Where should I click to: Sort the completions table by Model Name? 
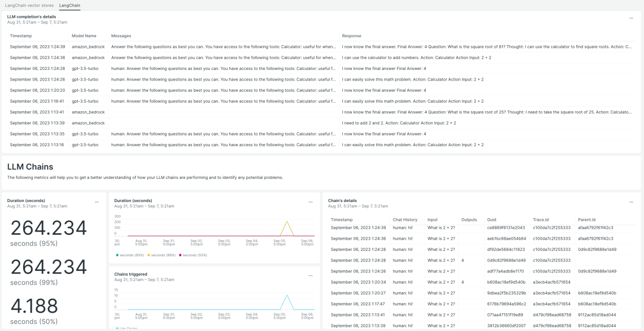coord(84,35)
